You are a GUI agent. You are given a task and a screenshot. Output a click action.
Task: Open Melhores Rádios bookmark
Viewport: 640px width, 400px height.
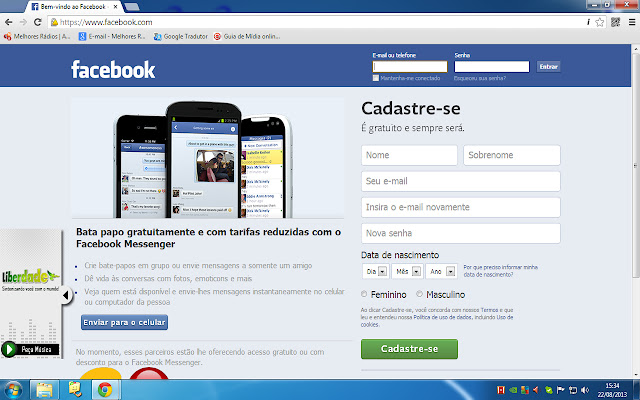37,36
